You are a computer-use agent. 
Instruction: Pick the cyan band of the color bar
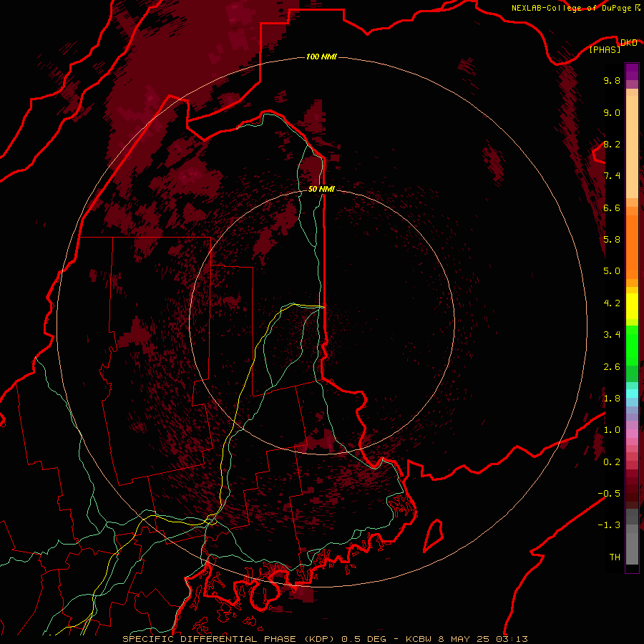(632, 394)
